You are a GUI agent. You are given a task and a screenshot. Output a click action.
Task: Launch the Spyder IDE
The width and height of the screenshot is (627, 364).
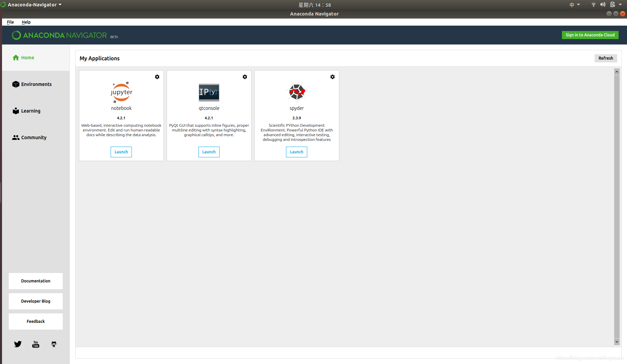click(296, 152)
